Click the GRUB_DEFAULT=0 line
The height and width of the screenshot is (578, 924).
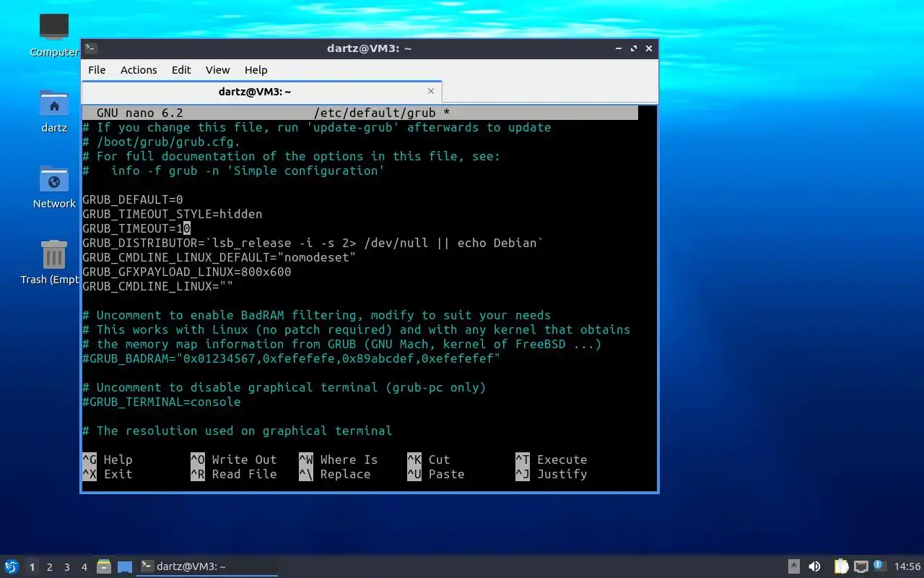(133, 199)
